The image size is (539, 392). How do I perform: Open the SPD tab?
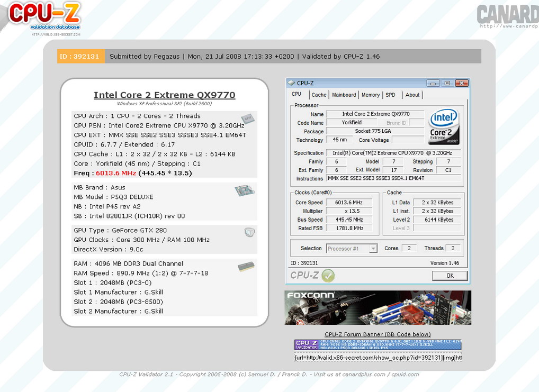point(390,95)
